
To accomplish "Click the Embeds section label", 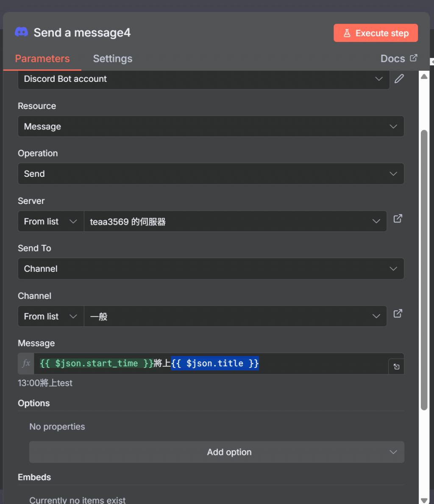I will (34, 477).
